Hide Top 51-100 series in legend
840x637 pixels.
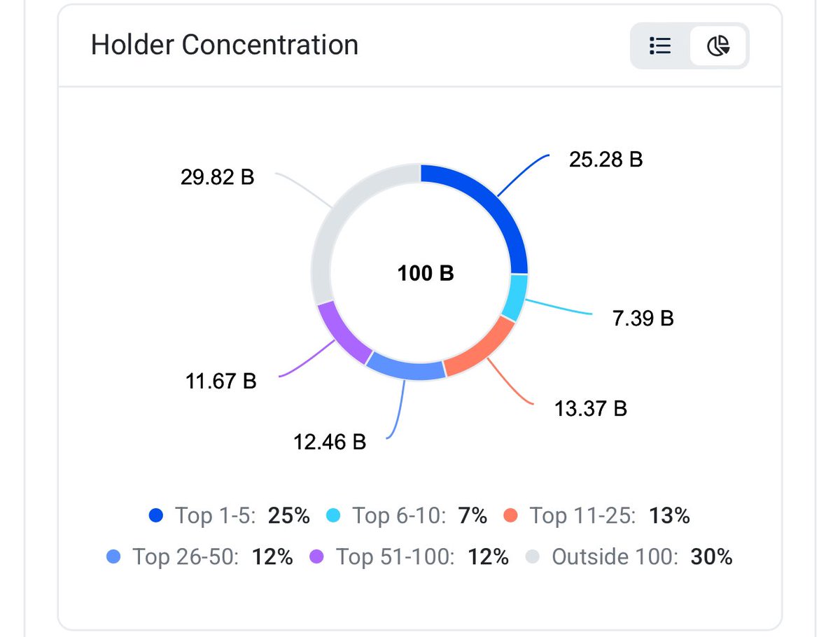coord(409,557)
